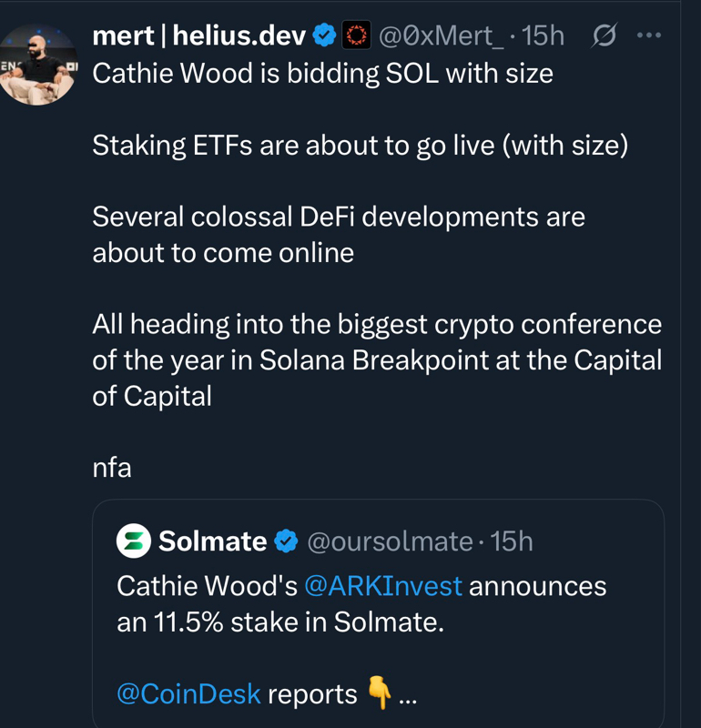Click the green Solmate logo avatar
The height and width of the screenshot is (728, 701).
point(133,541)
